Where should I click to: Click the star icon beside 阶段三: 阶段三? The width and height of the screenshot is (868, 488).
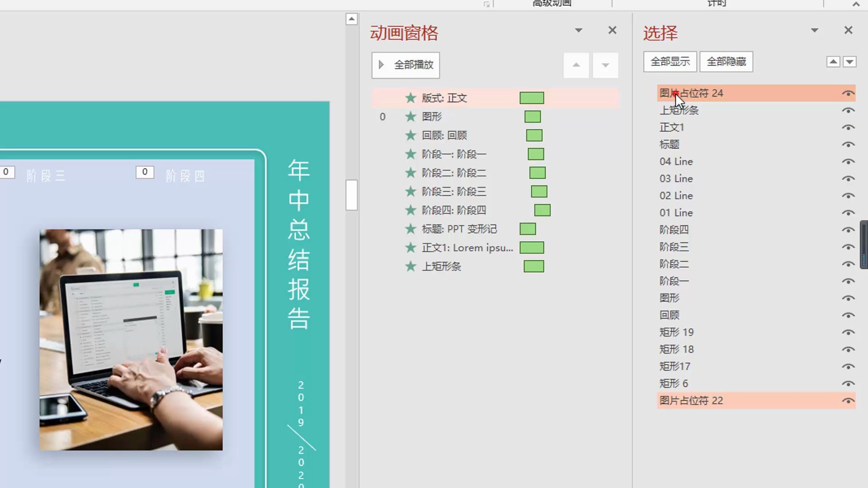[x=410, y=192]
